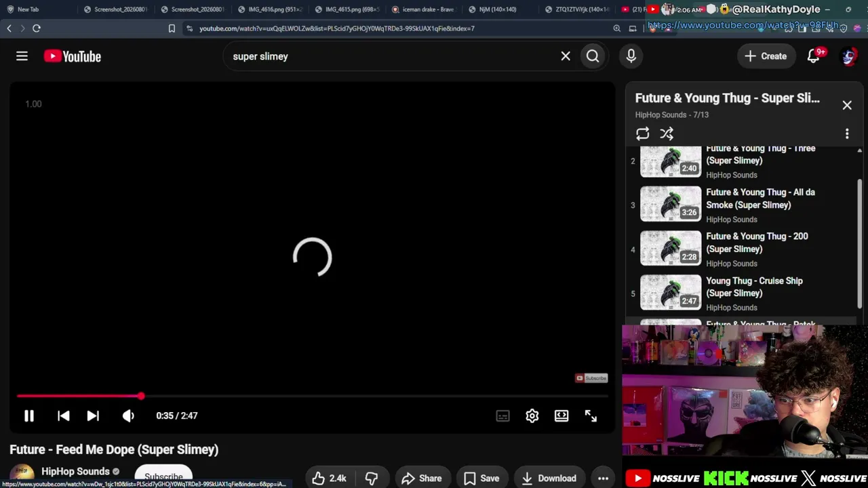The width and height of the screenshot is (868, 488).
Task: Open the account avatar menu
Action: [x=848, y=56]
